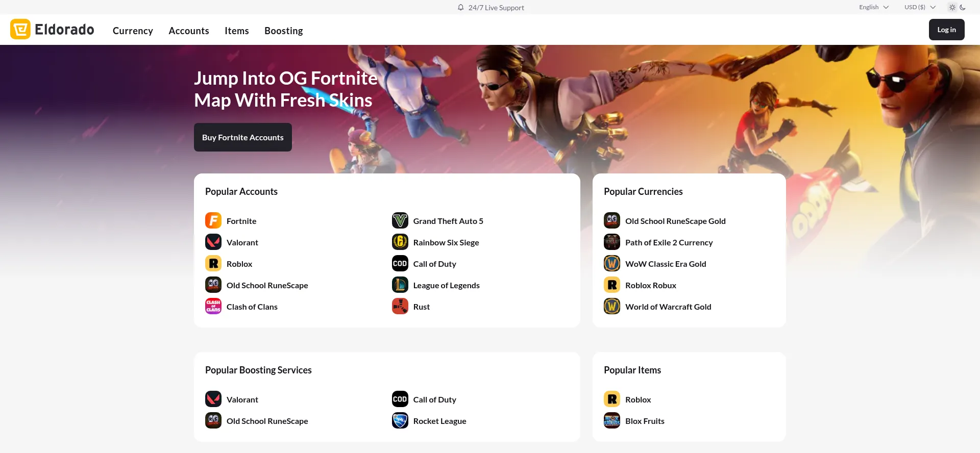Click the WoW Classic Era Gold icon
This screenshot has width=980, height=453.
pos(612,263)
